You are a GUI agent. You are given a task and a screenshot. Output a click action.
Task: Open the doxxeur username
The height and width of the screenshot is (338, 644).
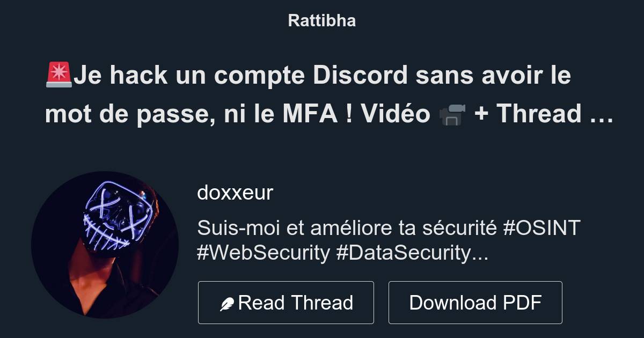[x=235, y=193]
